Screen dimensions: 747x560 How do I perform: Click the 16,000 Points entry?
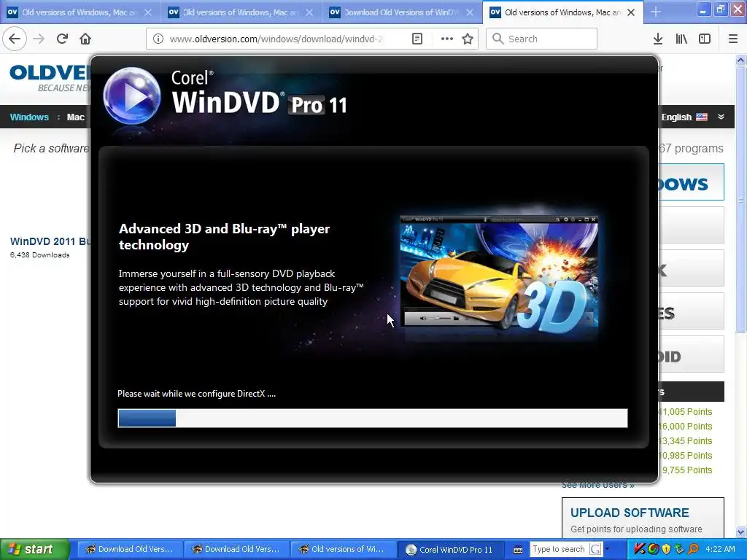pos(686,427)
